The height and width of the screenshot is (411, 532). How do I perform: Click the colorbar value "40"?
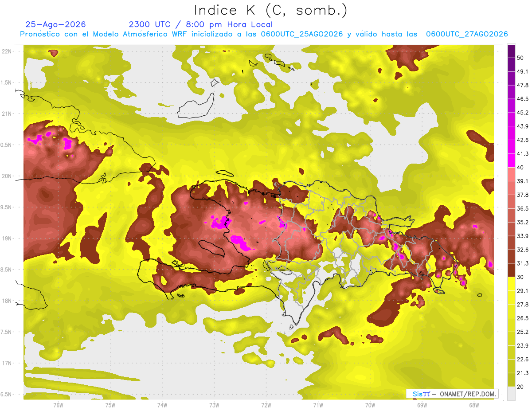click(520, 168)
